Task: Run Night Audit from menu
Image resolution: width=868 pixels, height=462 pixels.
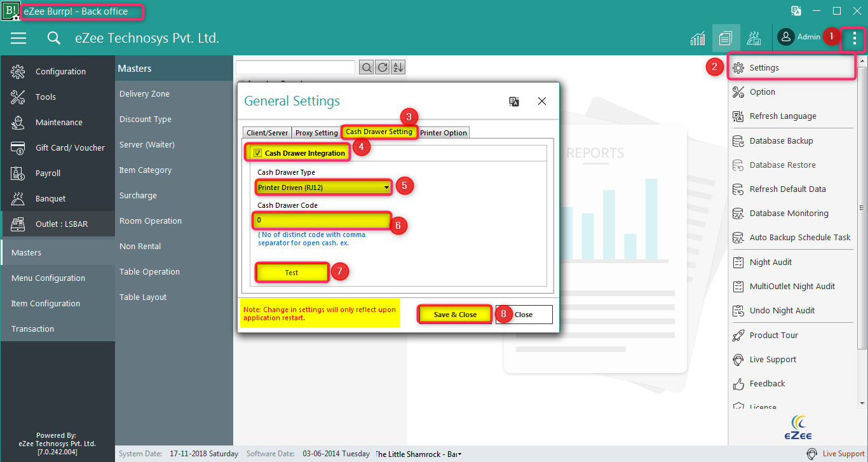Action: [x=792, y=262]
